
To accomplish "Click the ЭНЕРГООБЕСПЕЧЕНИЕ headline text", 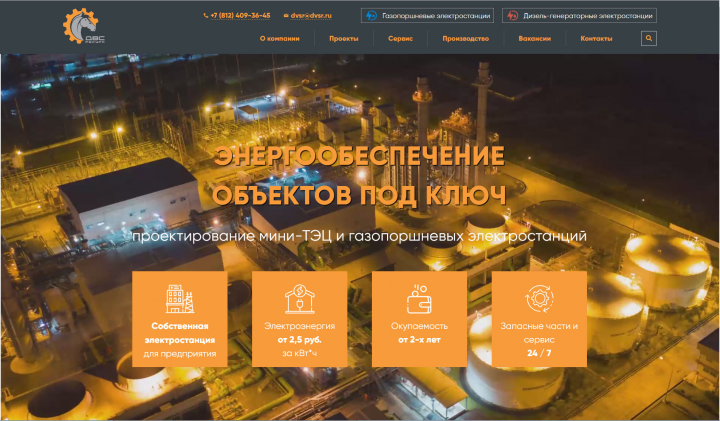I will coord(359,156).
